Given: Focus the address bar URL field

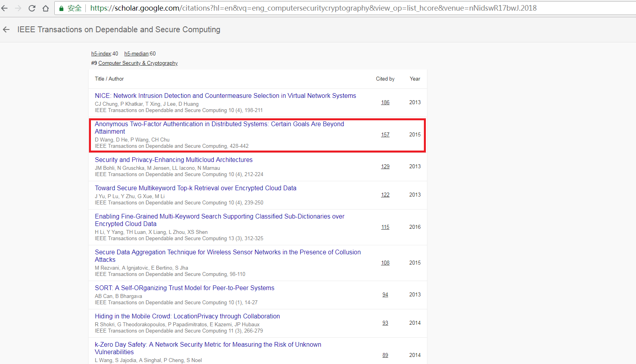Looking at the screenshot, I should [313, 8].
